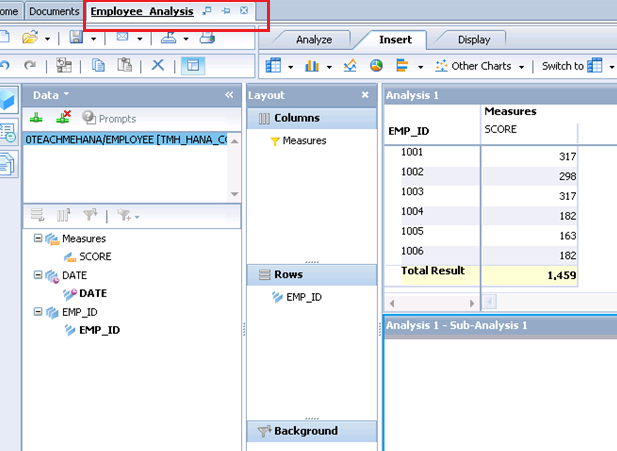617x451 pixels.
Task: Switch to the Display tab
Action: (x=473, y=40)
